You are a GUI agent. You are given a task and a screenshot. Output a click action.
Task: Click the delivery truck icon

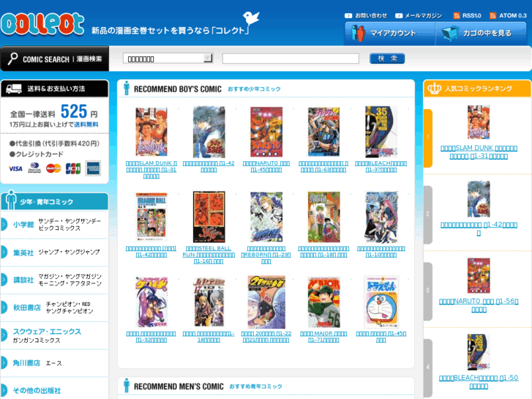[14, 89]
